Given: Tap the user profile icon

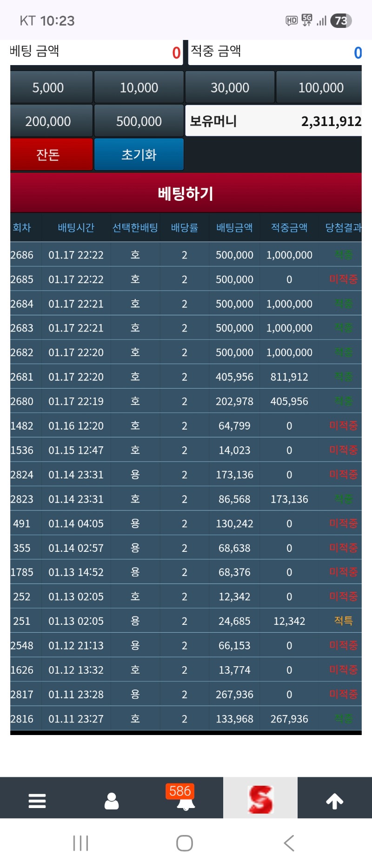Looking at the screenshot, I should [x=112, y=801].
